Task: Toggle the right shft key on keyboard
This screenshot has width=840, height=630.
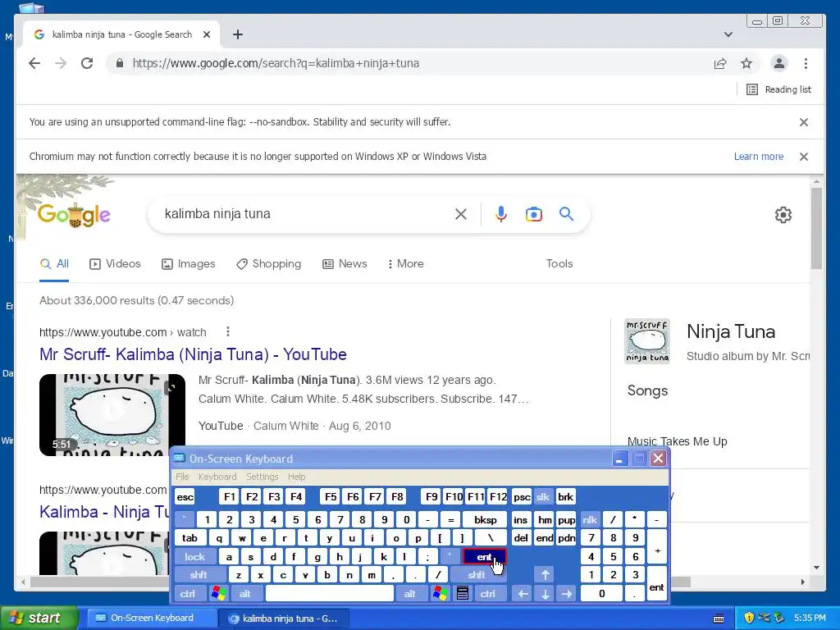Action: pos(477,575)
